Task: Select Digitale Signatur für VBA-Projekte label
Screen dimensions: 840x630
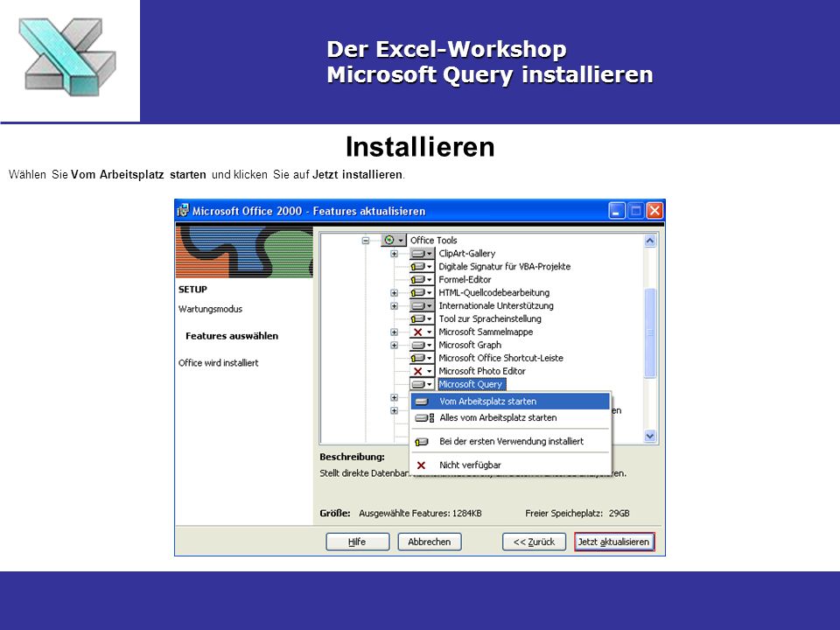Action: [504, 266]
